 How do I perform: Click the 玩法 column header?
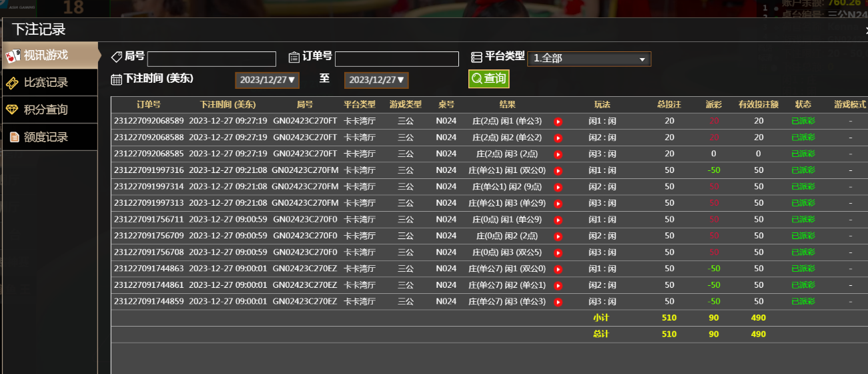(602, 105)
